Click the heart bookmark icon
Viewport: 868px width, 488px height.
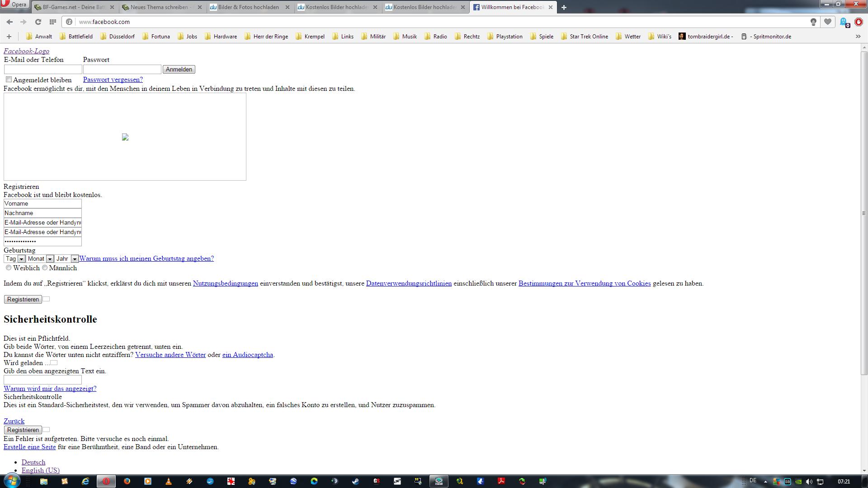tap(828, 22)
